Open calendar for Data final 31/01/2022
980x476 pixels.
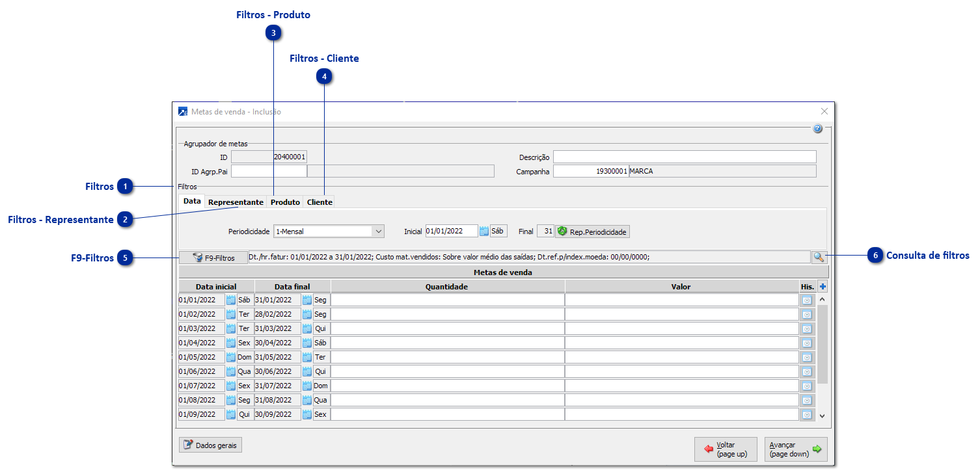pos(307,300)
